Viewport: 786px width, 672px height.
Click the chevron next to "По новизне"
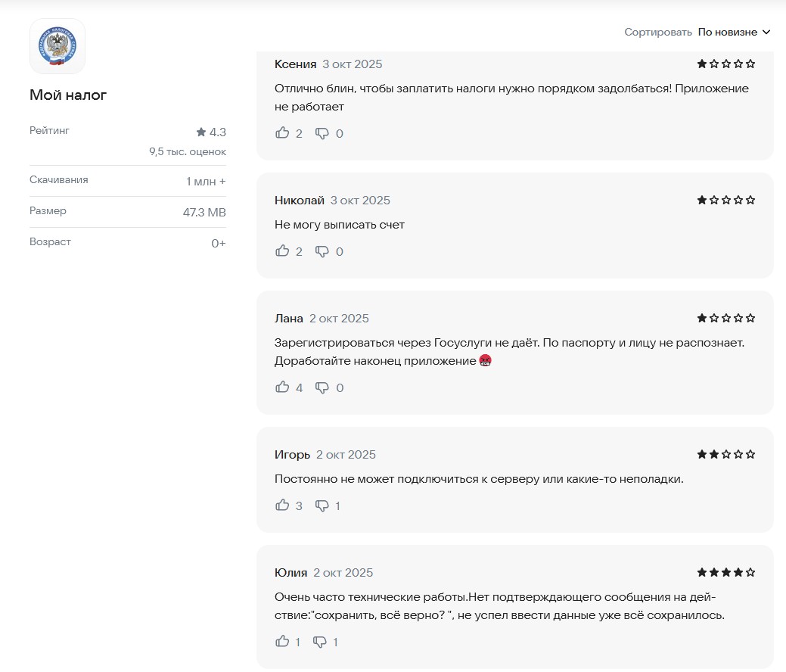[x=766, y=32]
